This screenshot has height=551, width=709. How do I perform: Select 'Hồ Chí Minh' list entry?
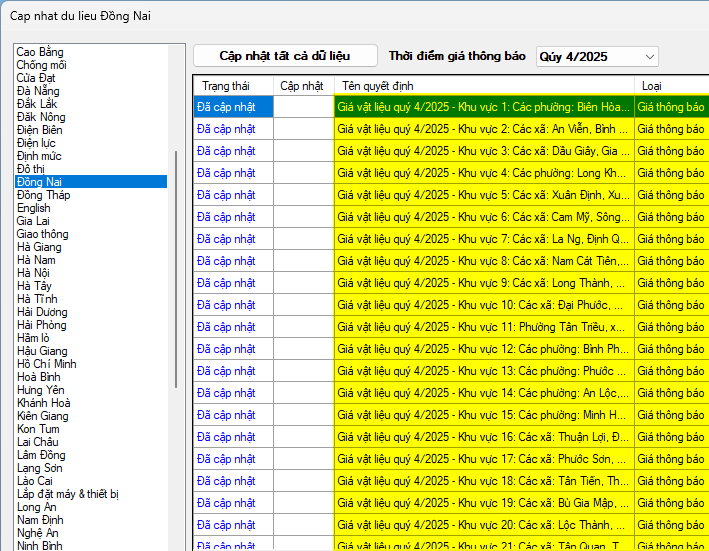point(46,364)
